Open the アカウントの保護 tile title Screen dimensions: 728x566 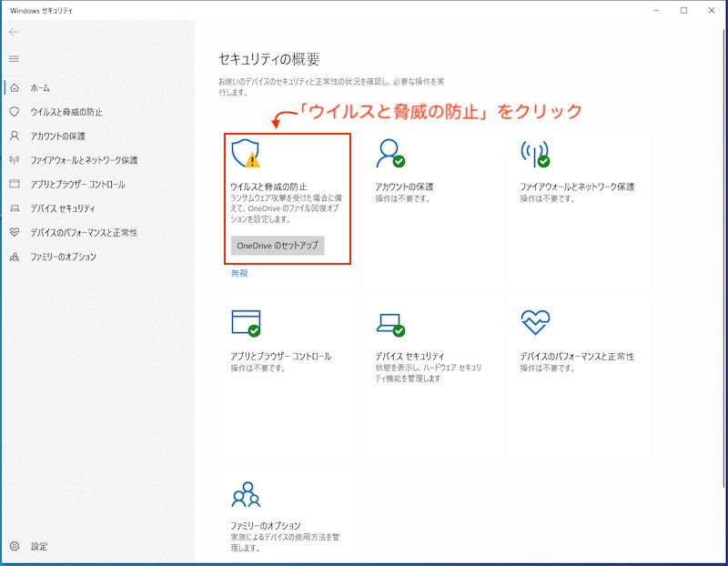click(x=404, y=187)
